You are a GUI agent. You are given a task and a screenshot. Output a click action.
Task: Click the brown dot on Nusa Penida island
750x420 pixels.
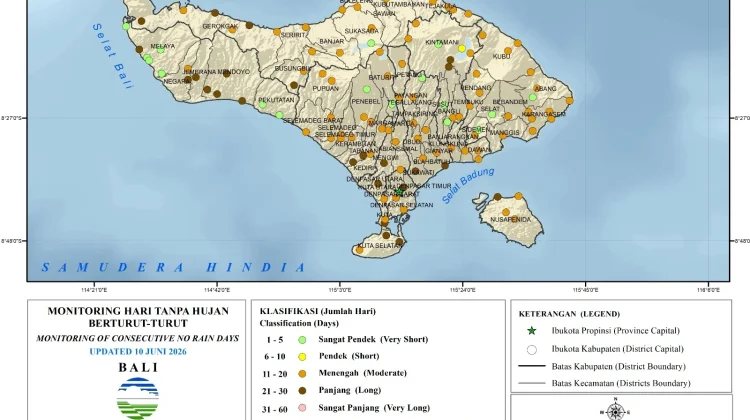pos(497,197)
